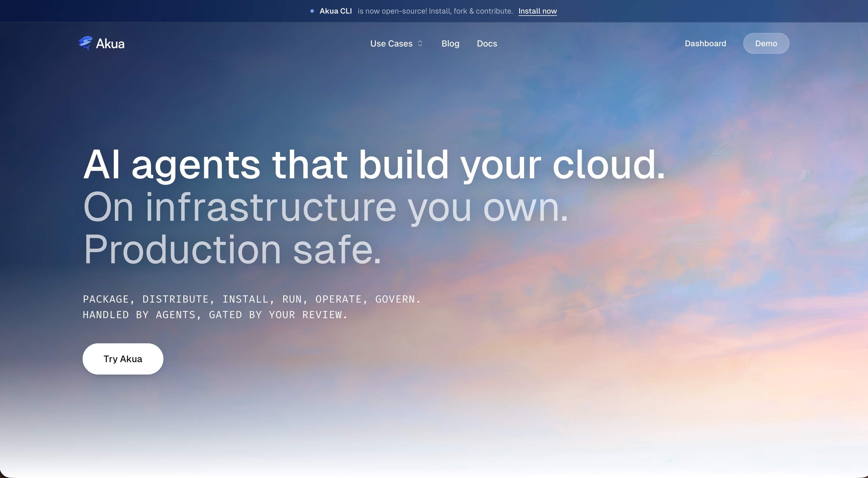The image size is (868, 478).
Task: Click the Akua wordmark in the header
Action: 110,44
